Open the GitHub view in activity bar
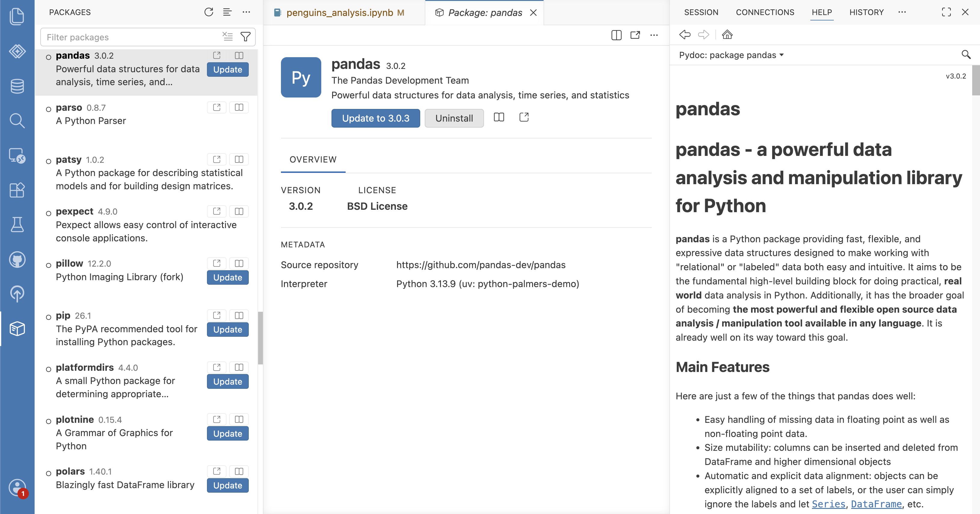 pyautogui.click(x=17, y=259)
